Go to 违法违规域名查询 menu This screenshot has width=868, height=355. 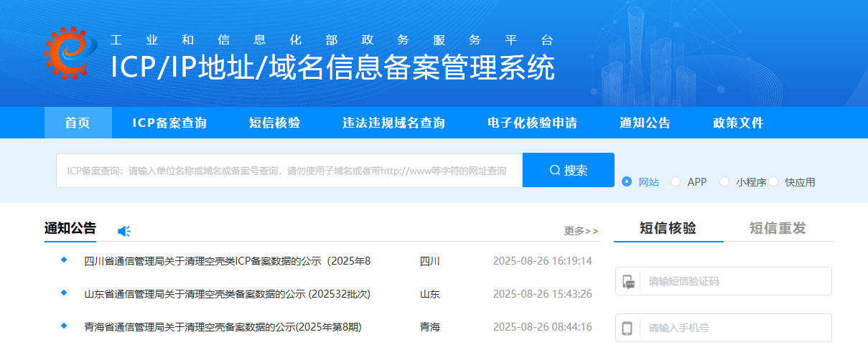pos(393,123)
